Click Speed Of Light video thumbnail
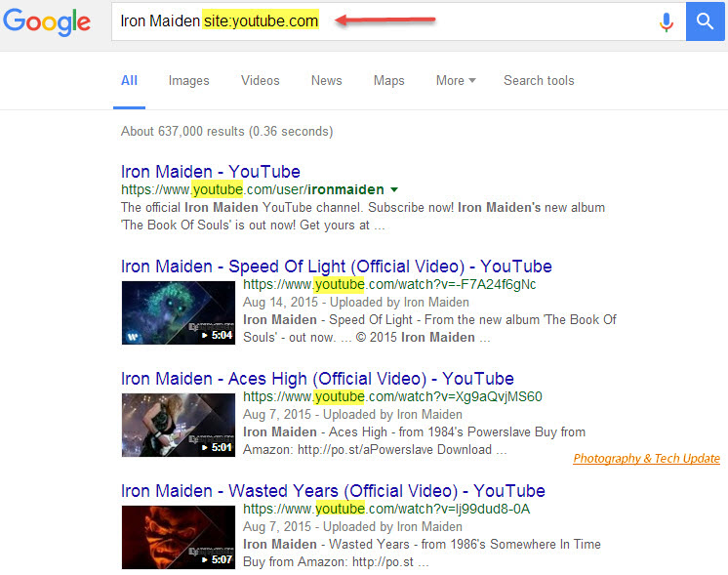This screenshot has height=575, width=728. (179, 312)
